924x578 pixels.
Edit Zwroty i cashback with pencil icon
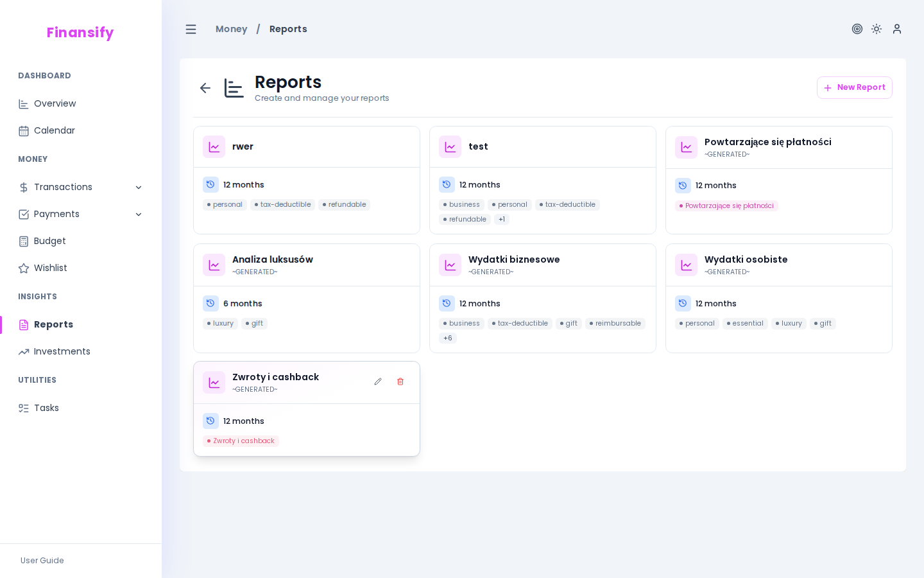pos(378,381)
